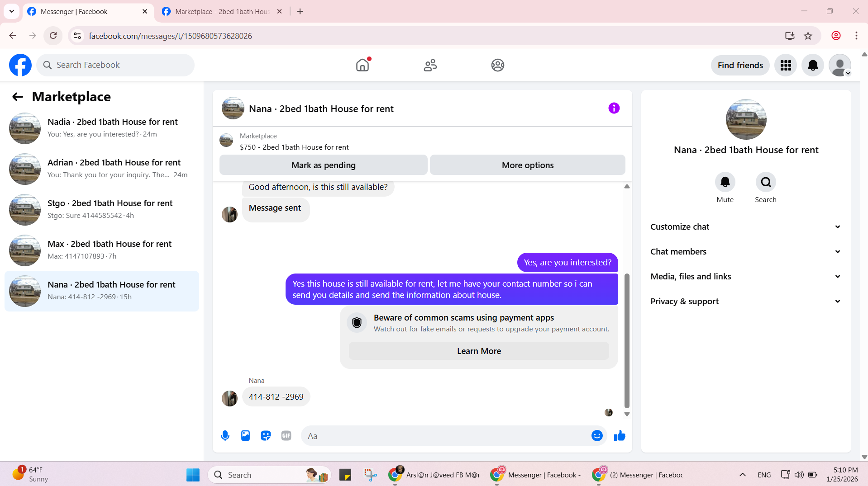Click the chat scrollbar thumb
868x486 pixels.
click(x=627, y=341)
